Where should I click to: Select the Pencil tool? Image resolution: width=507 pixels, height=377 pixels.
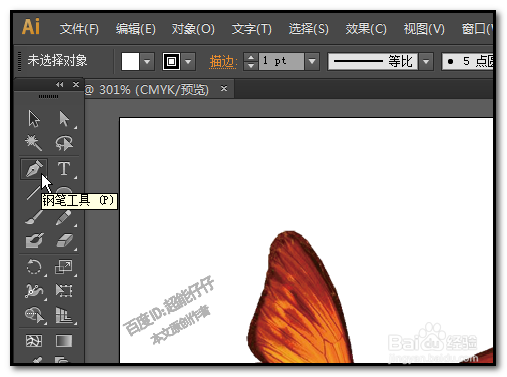[x=64, y=217]
